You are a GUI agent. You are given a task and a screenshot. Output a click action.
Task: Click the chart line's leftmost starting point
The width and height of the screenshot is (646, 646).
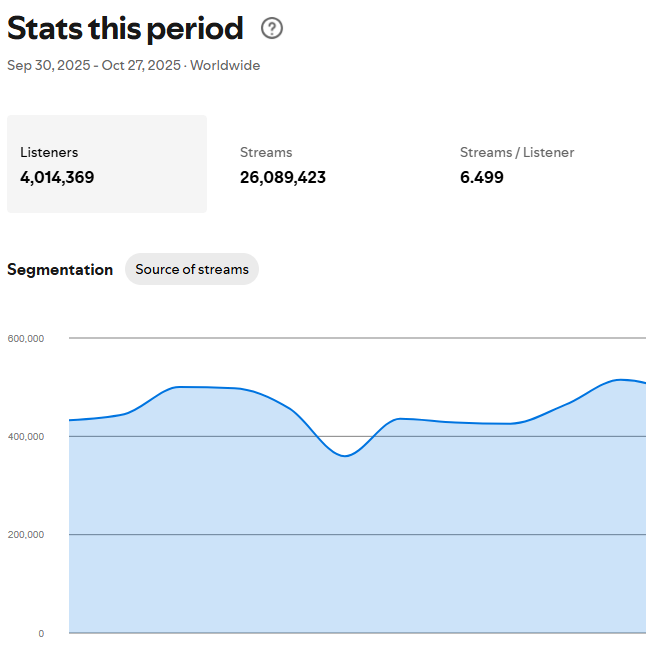(x=70, y=420)
